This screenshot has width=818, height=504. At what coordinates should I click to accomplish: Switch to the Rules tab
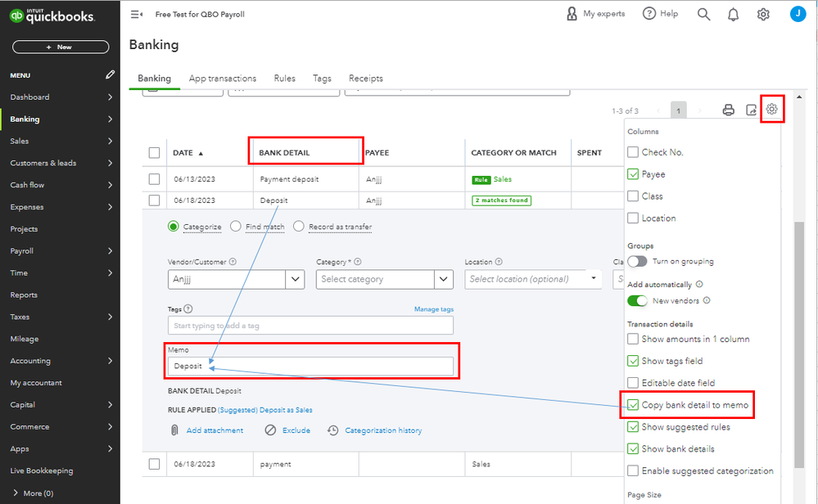point(285,79)
